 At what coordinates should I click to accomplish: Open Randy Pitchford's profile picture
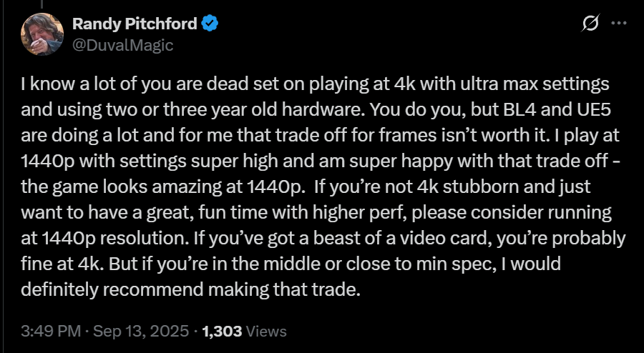point(42,34)
